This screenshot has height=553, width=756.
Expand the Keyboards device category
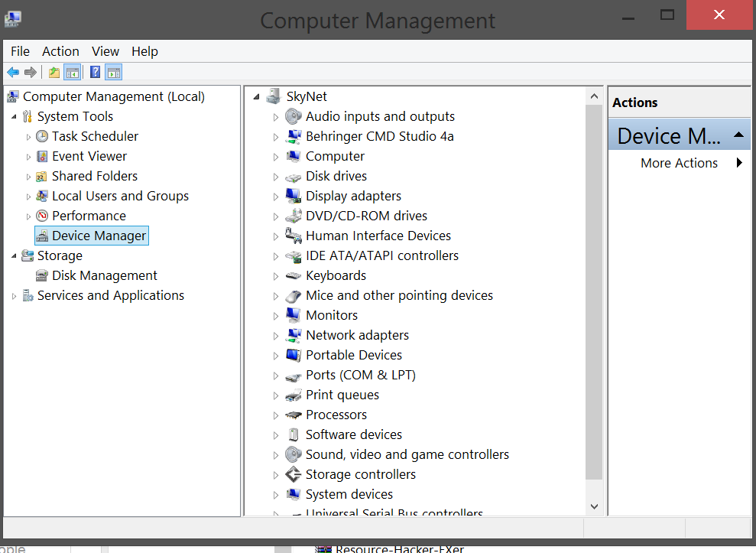[x=276, y=276]
